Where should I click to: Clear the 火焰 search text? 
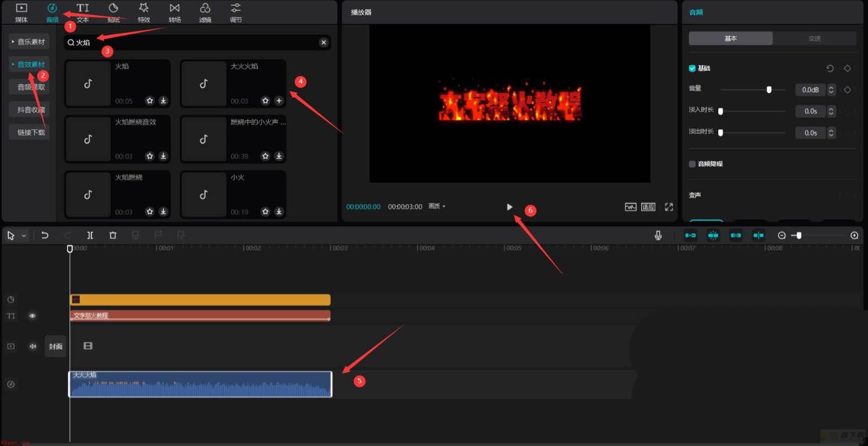pyautogui.click(x=323, y=42)
